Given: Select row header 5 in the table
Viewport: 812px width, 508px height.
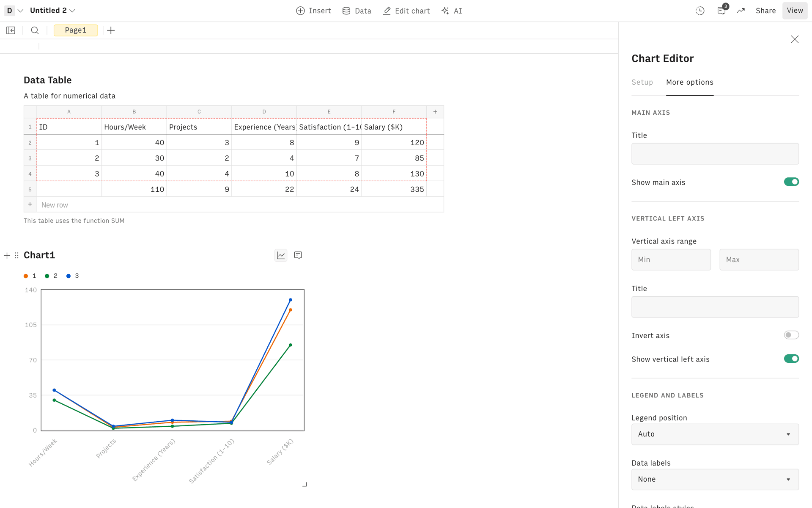Looking at the screenshot, I should 30,189.
